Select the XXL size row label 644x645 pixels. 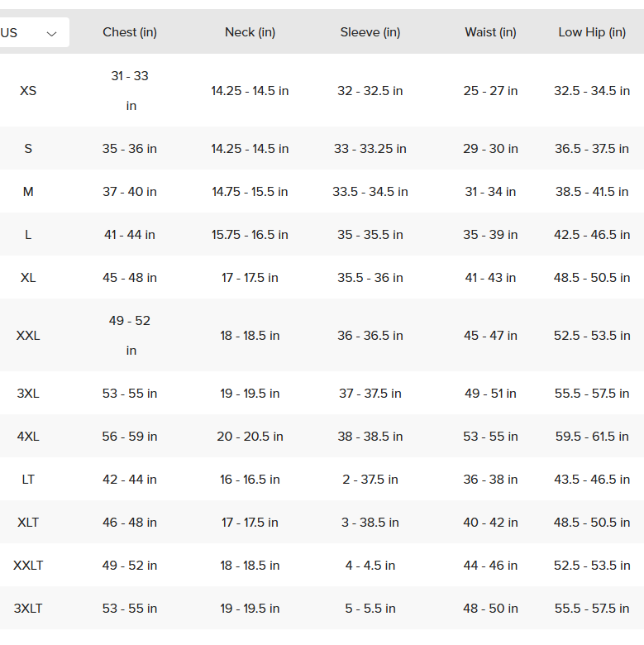(28, 336)
